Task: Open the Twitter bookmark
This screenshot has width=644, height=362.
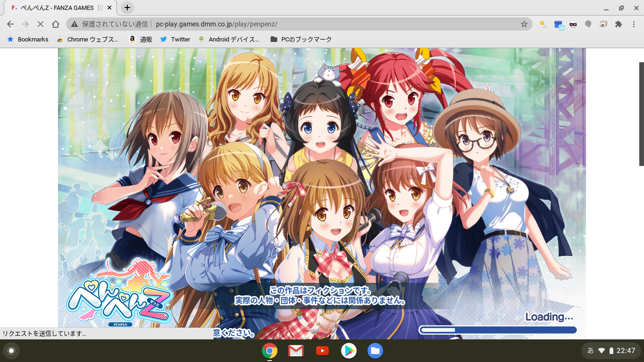Action: (x=175, y=39)
